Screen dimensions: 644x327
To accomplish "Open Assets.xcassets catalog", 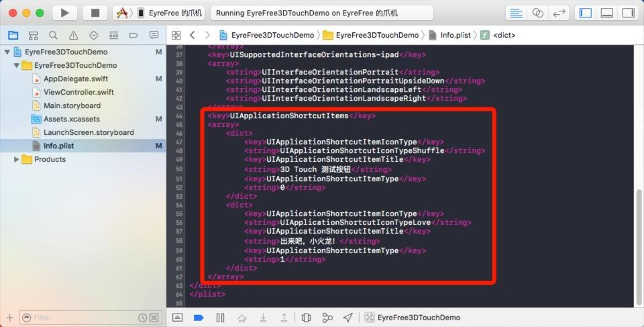I will 72,119.
